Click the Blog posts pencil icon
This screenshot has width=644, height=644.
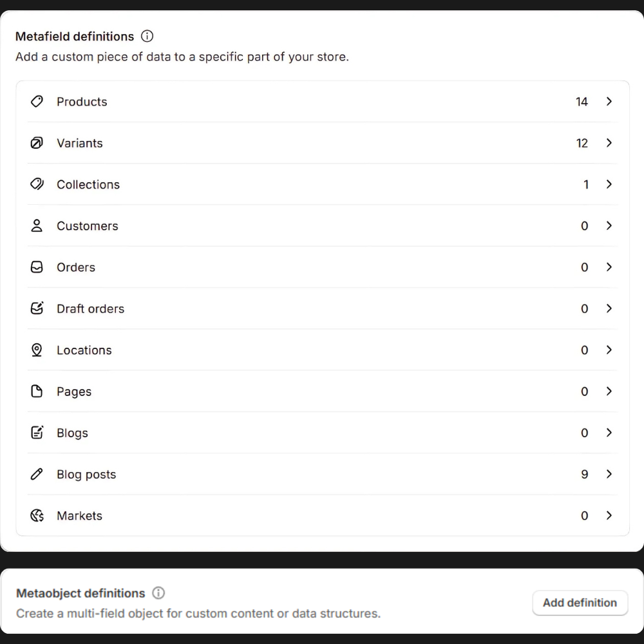(37, 475)
